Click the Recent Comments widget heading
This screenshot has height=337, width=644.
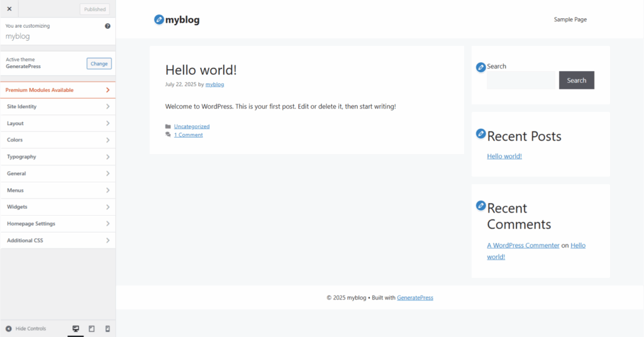click(x=519, y=216)
